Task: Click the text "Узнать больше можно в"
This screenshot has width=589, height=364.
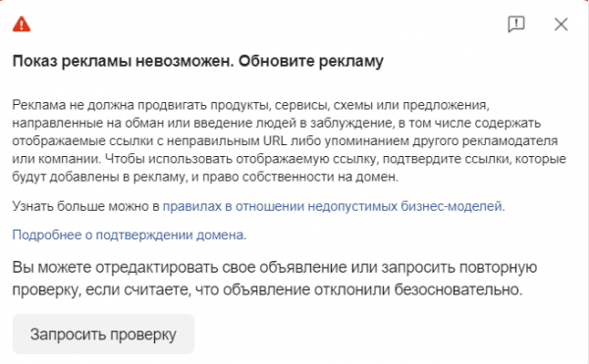Action: pos(86,206)
